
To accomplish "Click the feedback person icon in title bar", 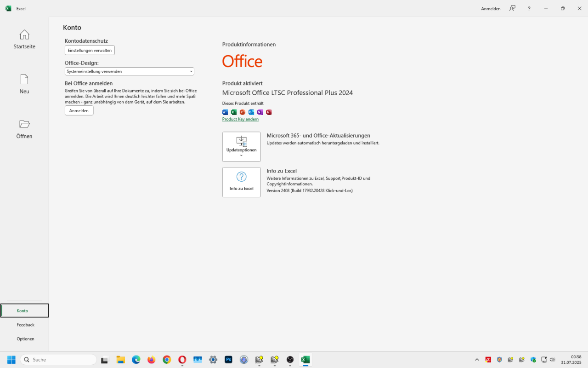I will pos(512,8).
